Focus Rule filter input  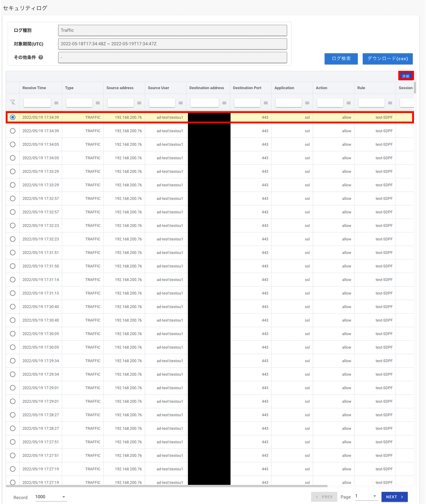[x=371, y=103]
